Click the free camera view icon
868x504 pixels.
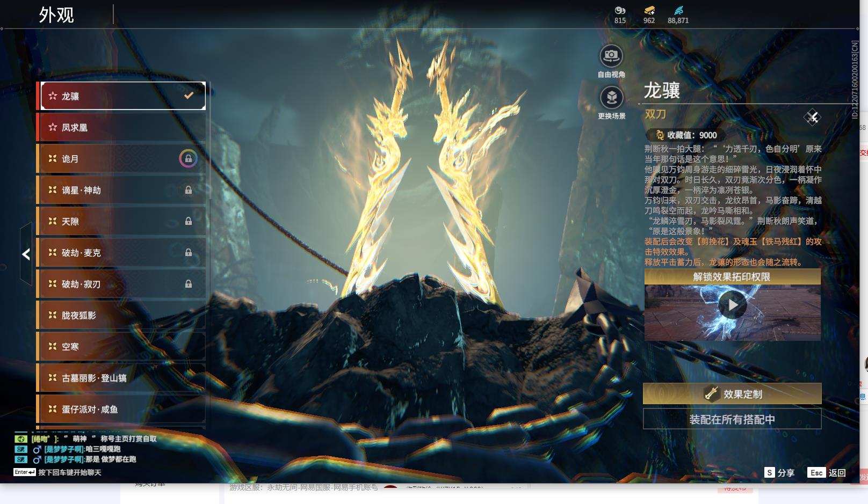pyautogui.click(x=611, y=56)
